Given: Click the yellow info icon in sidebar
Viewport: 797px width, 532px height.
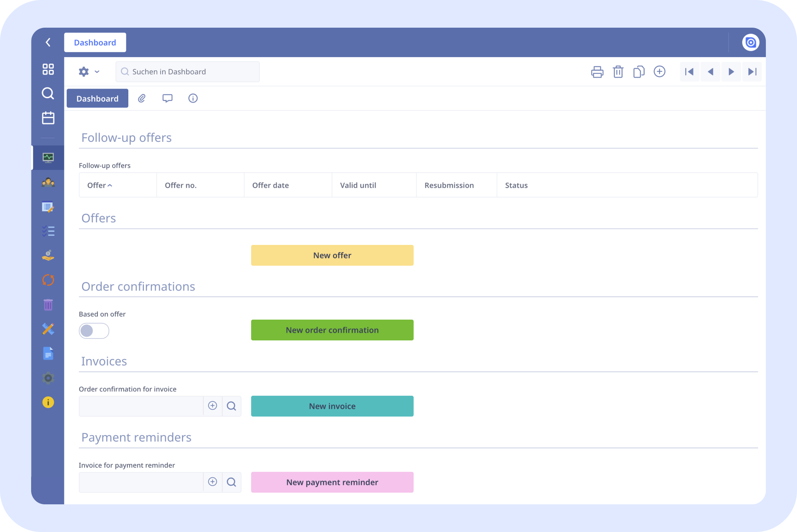Looking at the screenshot, I should coord(48,402).
